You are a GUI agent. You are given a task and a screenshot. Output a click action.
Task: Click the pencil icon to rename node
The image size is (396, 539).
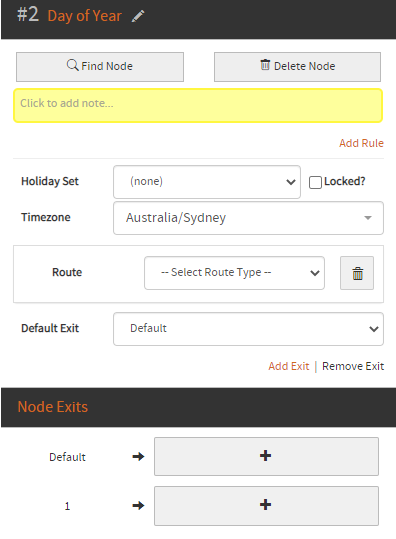tap(138, 16)
